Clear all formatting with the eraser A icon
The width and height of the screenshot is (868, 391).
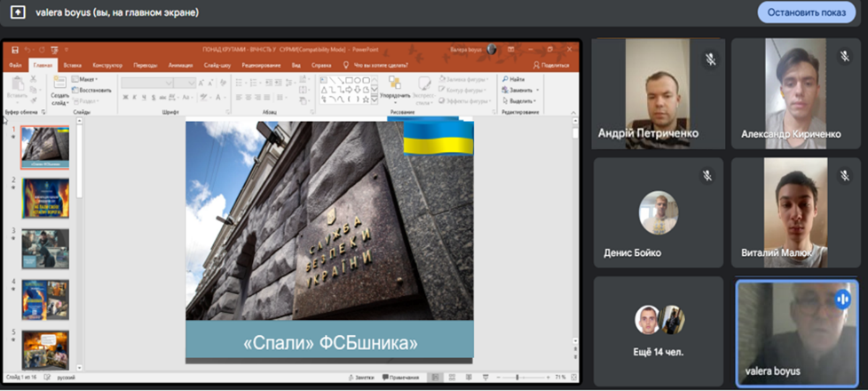click(x=223, y=83)
